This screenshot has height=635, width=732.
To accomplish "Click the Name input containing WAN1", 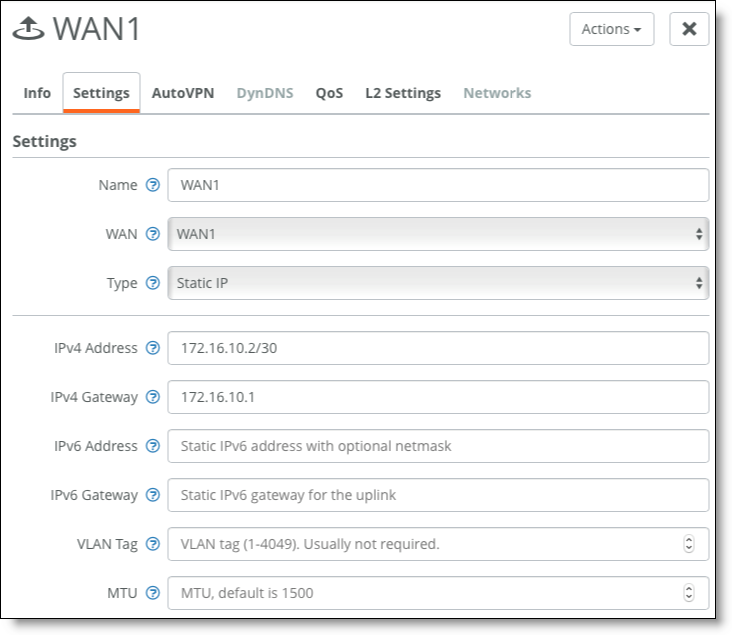I will 438,185.
